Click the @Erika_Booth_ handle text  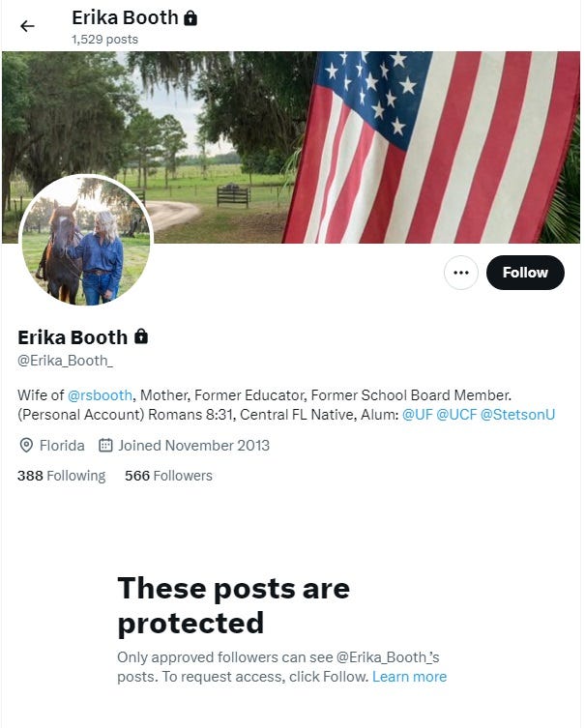(65, 361)
